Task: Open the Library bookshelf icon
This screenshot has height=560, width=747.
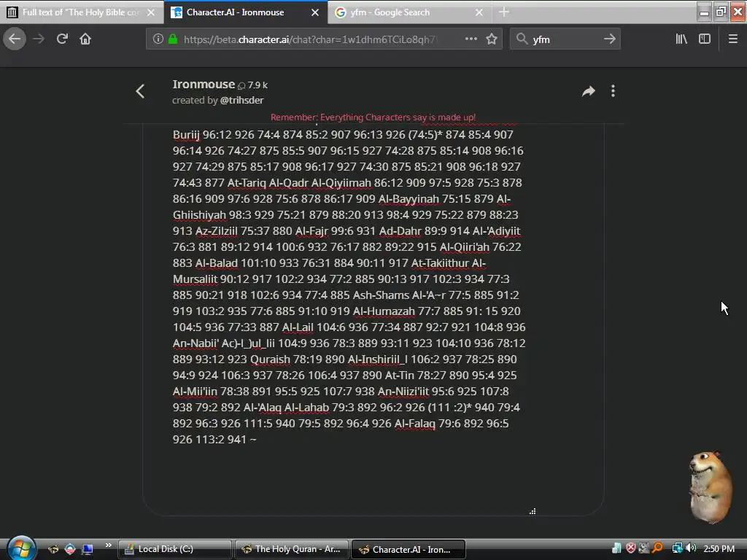Action: [681, 39]
